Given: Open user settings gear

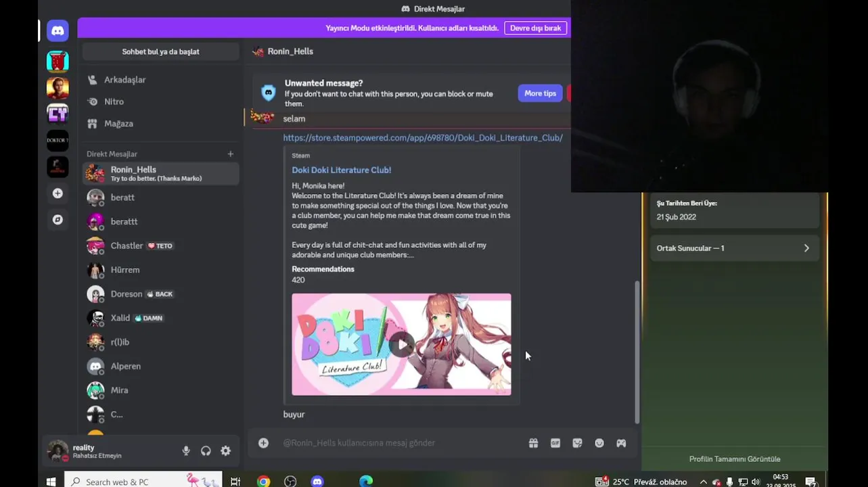Looking at the screenshot, I should [225, 451].
